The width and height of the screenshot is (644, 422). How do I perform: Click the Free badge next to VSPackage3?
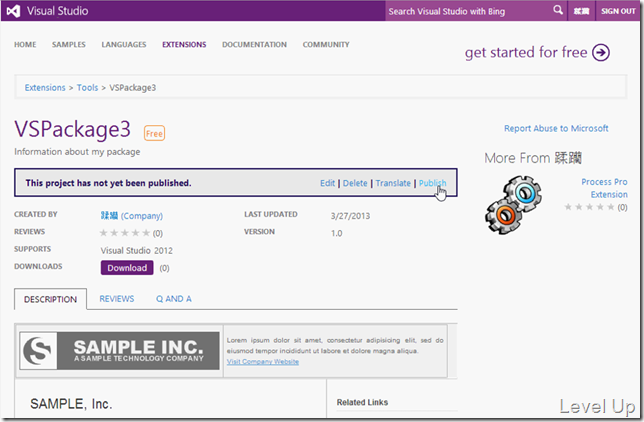pyautogui.click(x=154, y=134)
